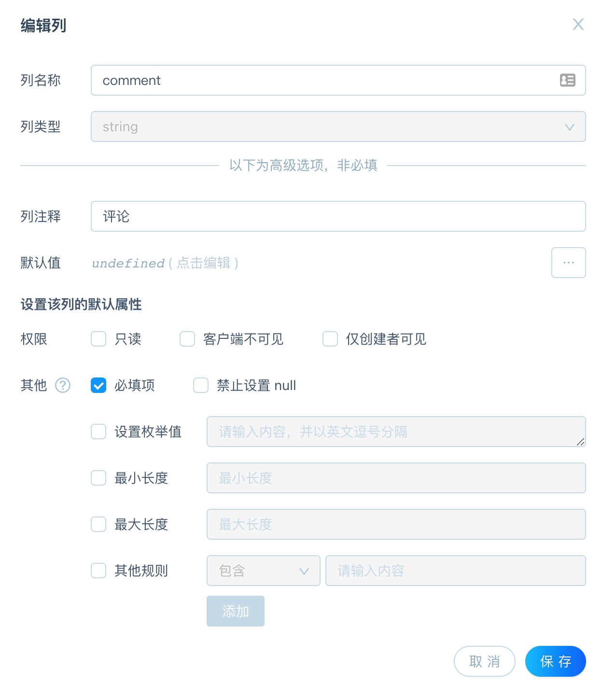Close the 编辑列 dialog with the X icon
Screen dimensions: 616x698
[x=578, y=24]
